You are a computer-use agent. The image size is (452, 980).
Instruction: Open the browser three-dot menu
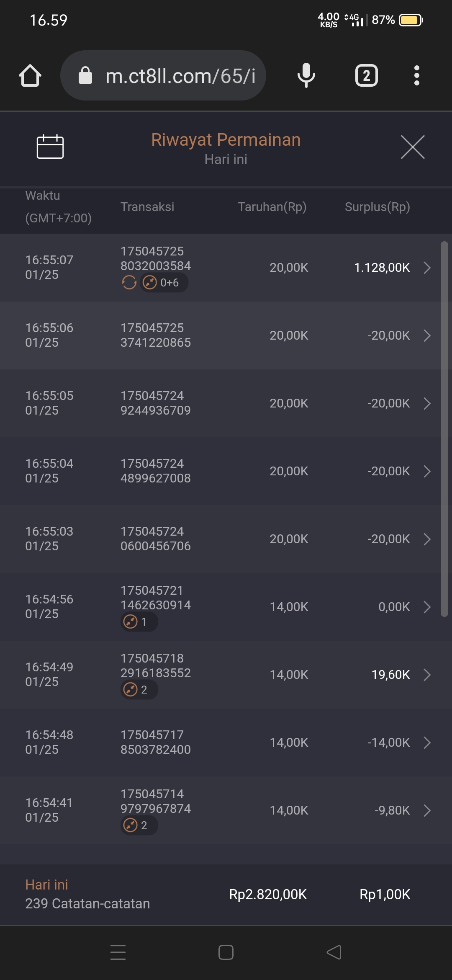(x=416, y=76)
